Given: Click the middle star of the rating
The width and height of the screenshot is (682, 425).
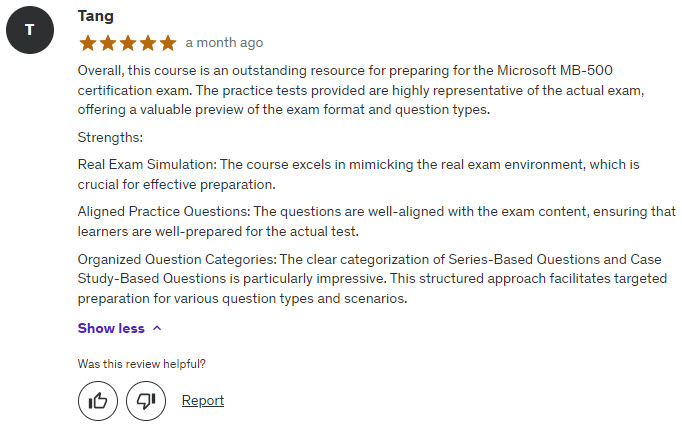Looking at the screenshot, I should [x=128, y=43].
